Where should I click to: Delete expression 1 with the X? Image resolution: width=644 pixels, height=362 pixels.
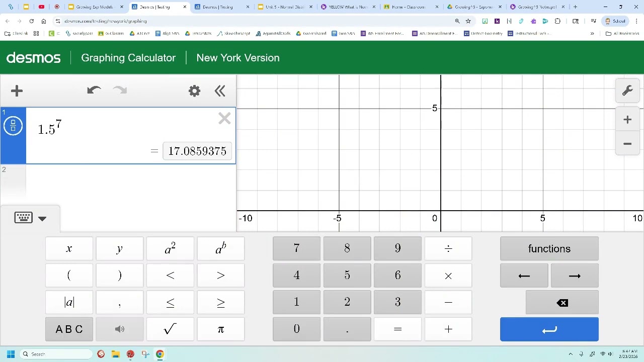[x=224, y=119]
